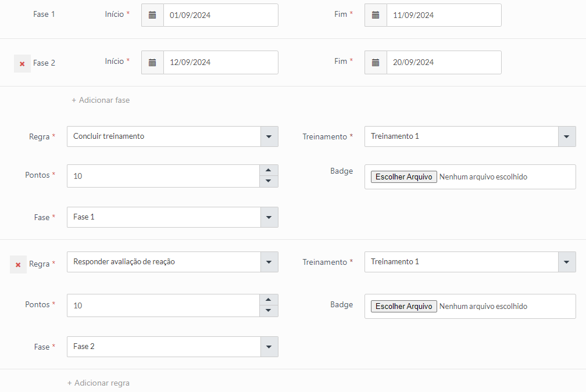Increment Pontos in the second rule

(268, 300)
